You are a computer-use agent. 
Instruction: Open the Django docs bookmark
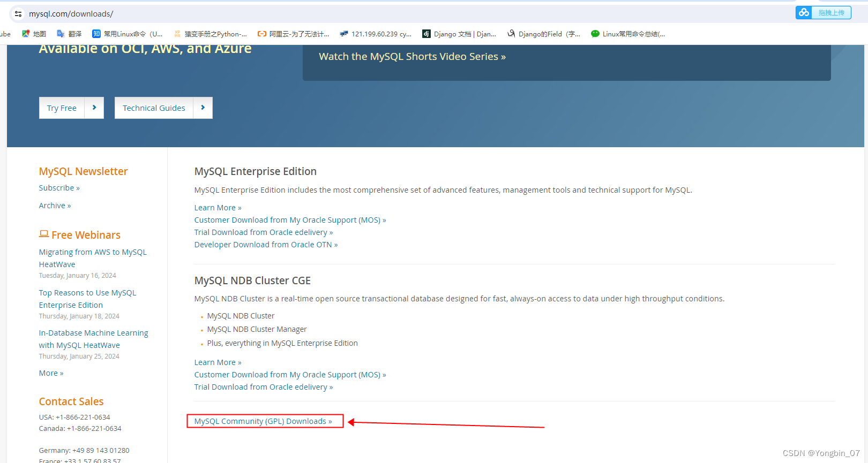tap(459, 34)
